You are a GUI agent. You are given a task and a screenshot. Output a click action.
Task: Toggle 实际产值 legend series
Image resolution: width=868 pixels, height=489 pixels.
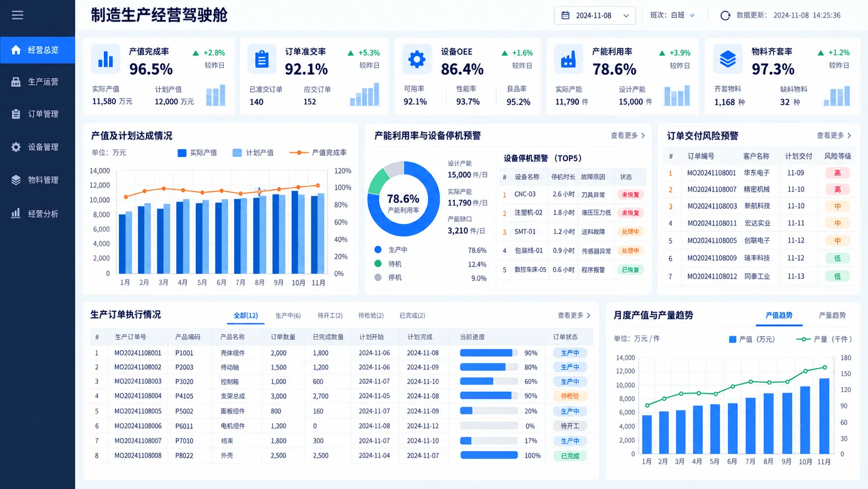197,153
